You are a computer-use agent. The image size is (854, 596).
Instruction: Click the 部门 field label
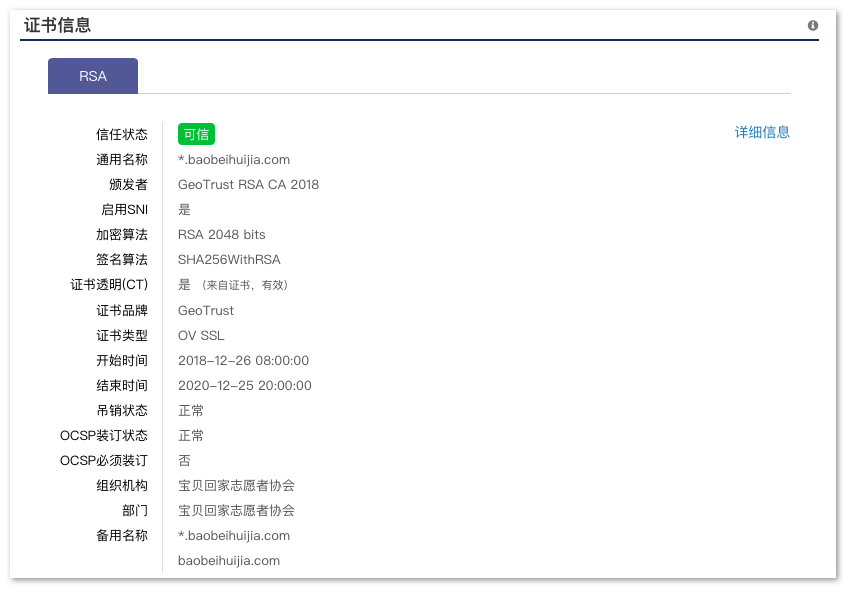point(135,510)
